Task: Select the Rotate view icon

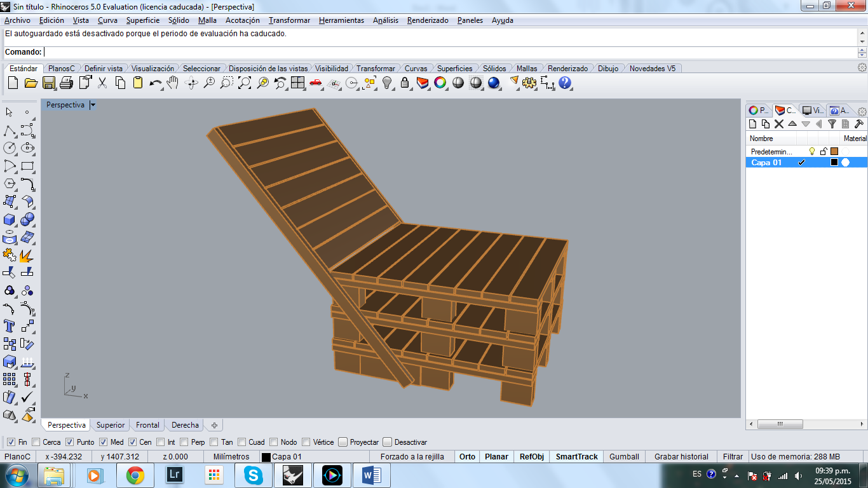Action: 191,83
